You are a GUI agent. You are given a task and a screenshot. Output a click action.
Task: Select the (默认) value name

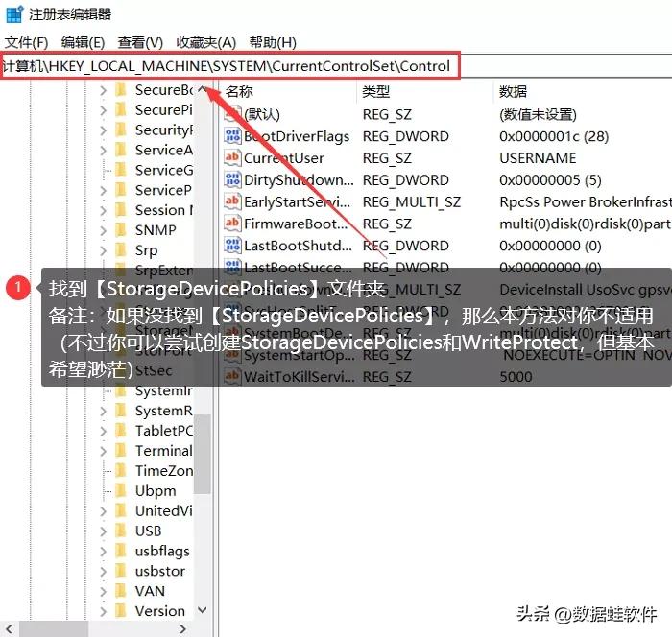tap(262, 115)
